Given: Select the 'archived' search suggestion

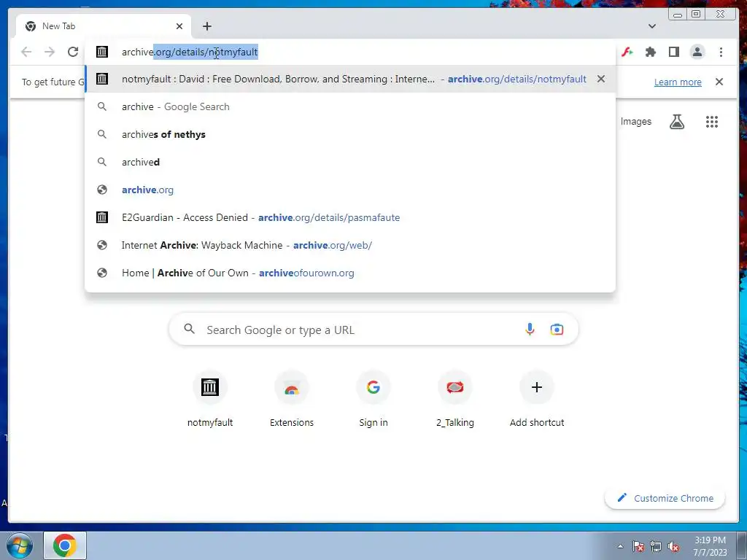Looking at the screenshot, I should (350, 162).
